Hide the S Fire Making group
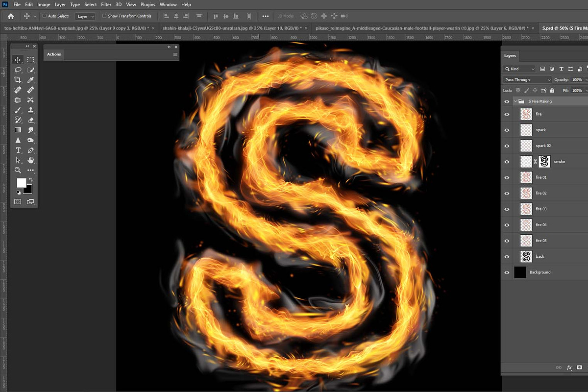The width and height of the screenshot is (588, 392). pyautogui.click(x=507, y=101)
